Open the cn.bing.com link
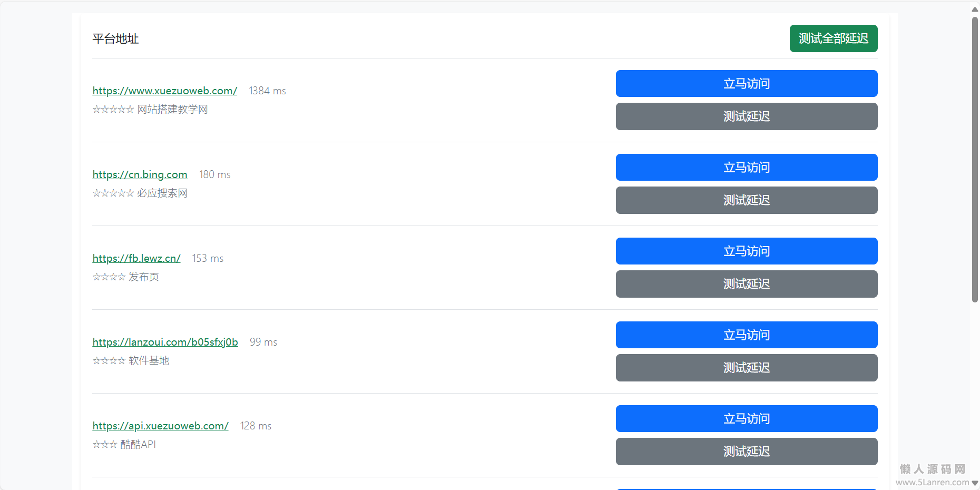Image resolution: width=980 pixels, height=490 pixels. pyautogui.click(x=140, y=174)
